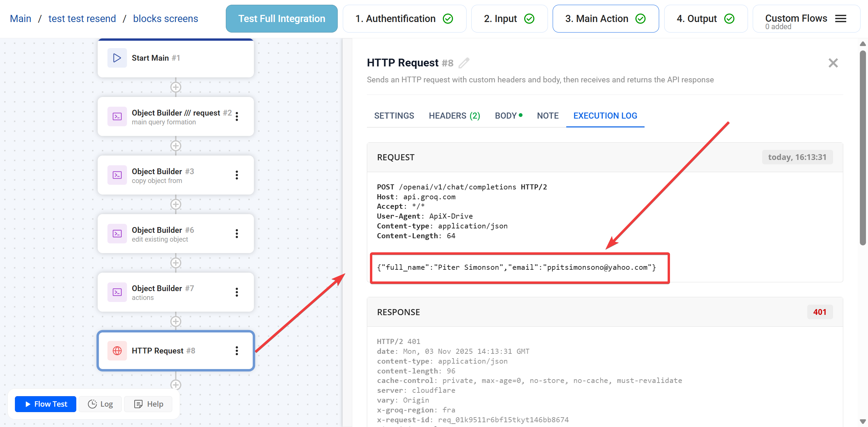Click the plus connector below Start Main
This screenshot has width=868, height=427.
[x=176, y=87]
